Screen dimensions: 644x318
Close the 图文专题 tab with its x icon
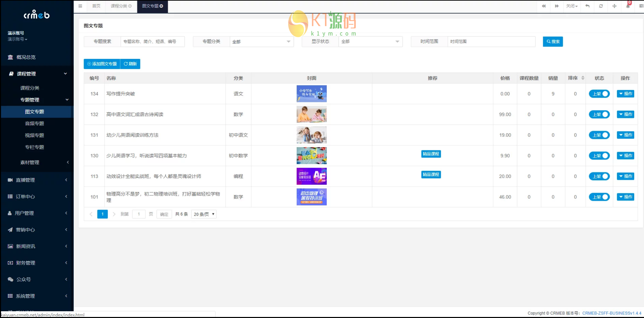[161, 6]
